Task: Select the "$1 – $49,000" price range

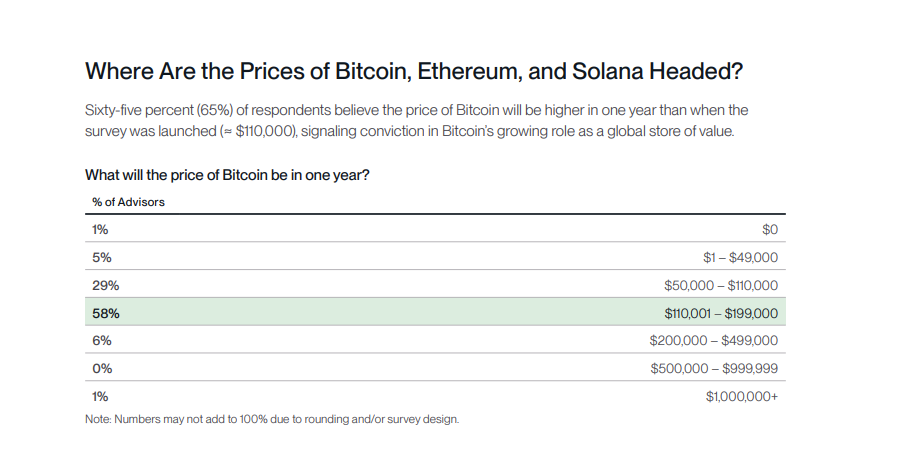Action: 740,257
